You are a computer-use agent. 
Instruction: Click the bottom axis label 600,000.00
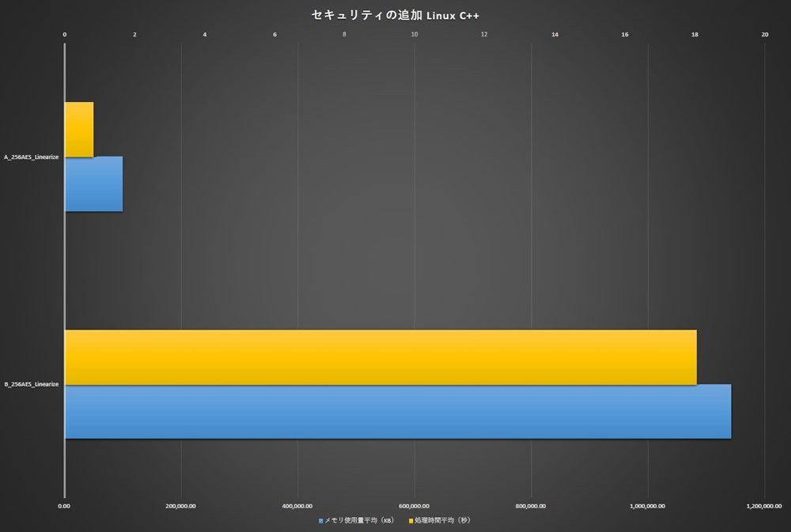click(x=414, y=506)
